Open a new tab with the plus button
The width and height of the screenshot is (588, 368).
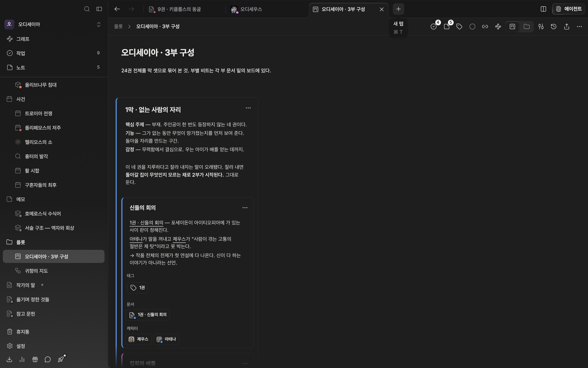(398, 9)
